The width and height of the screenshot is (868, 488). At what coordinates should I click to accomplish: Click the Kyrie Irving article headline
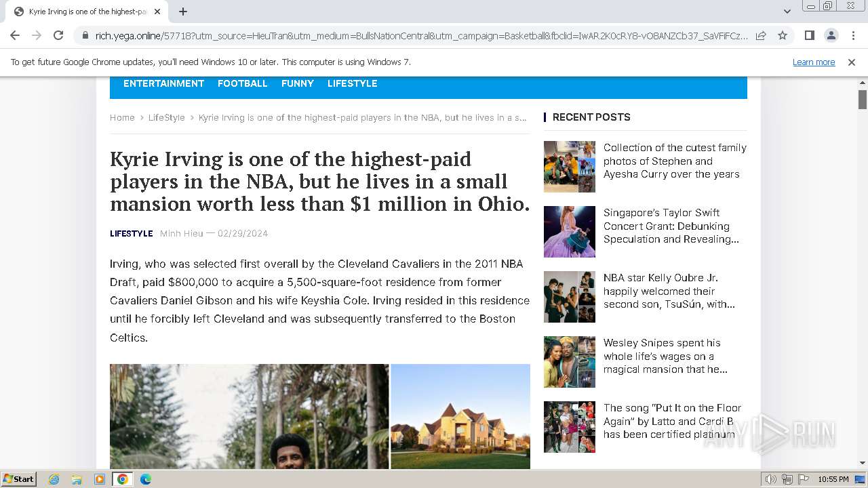pos(320,181)
